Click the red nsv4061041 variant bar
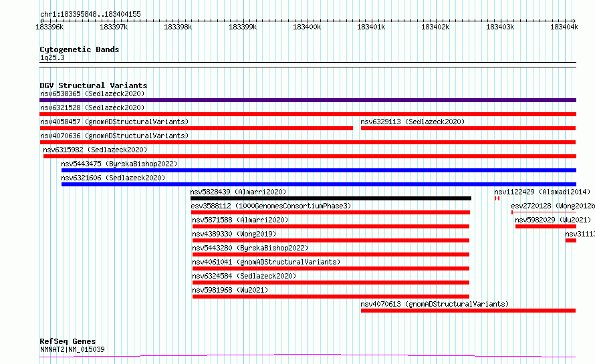The image size is (595, 364). tap(331, 268)
